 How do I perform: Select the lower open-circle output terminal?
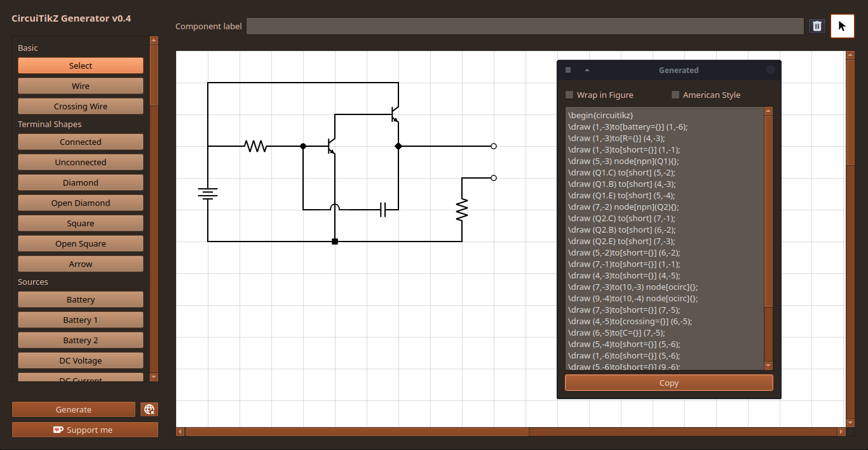(494, 178)
